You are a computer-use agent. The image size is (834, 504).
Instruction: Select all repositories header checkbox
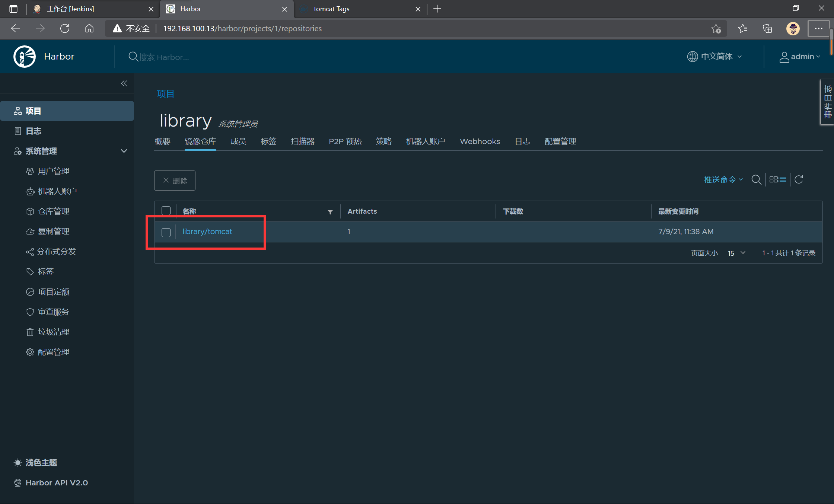tap(166, 211)
